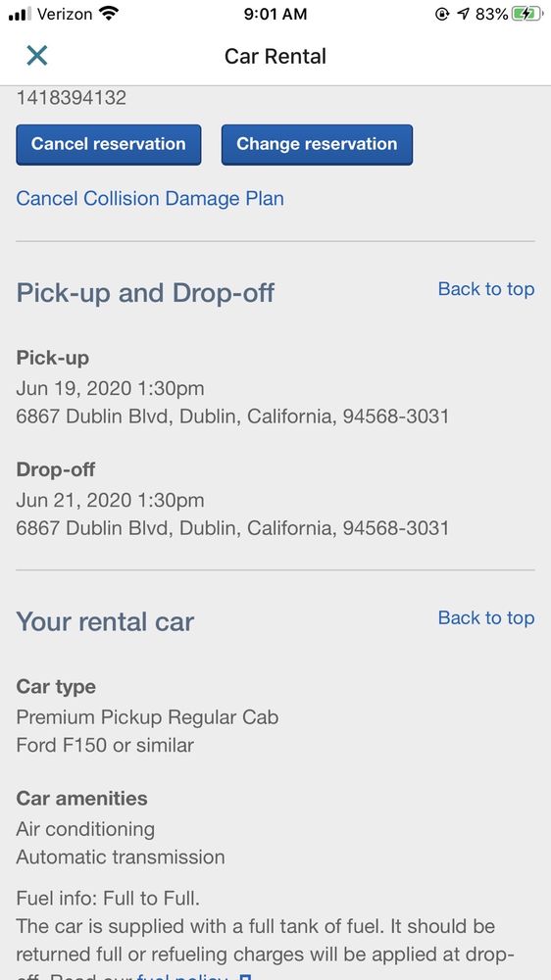
Task: Tap the 9:01 AM clock
Action: point(275,14)
